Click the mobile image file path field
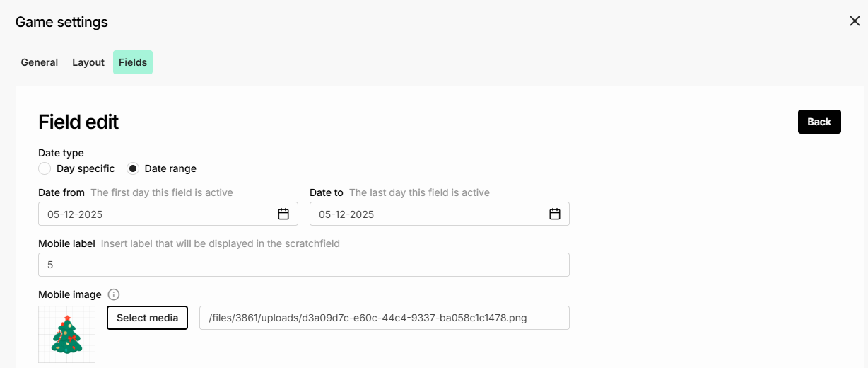The width and height of the screenshot is (868, 368). pos(385,318)
